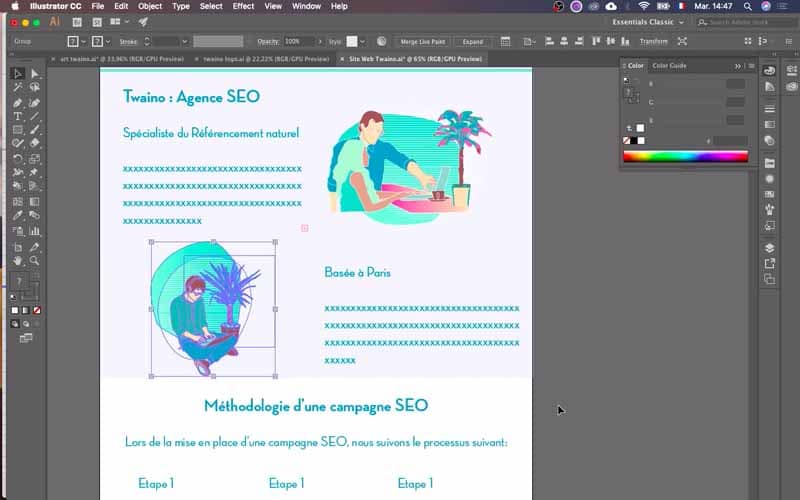The width and height of the screenshot is (800, 500).
Task: Select the Line Segment tool
Action: (x=35, y=116)
